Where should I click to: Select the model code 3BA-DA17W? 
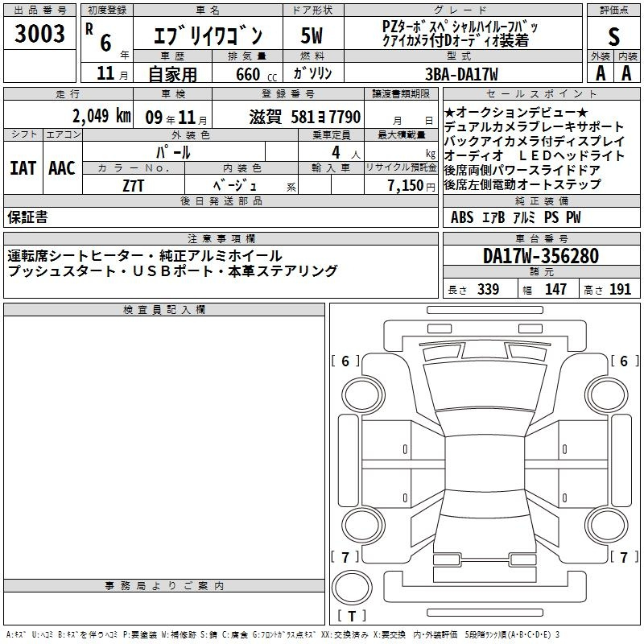click(461, 74)
